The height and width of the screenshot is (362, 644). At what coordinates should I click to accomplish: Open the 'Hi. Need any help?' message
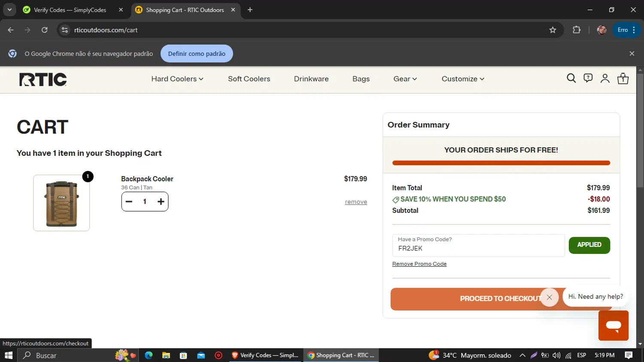595,297
